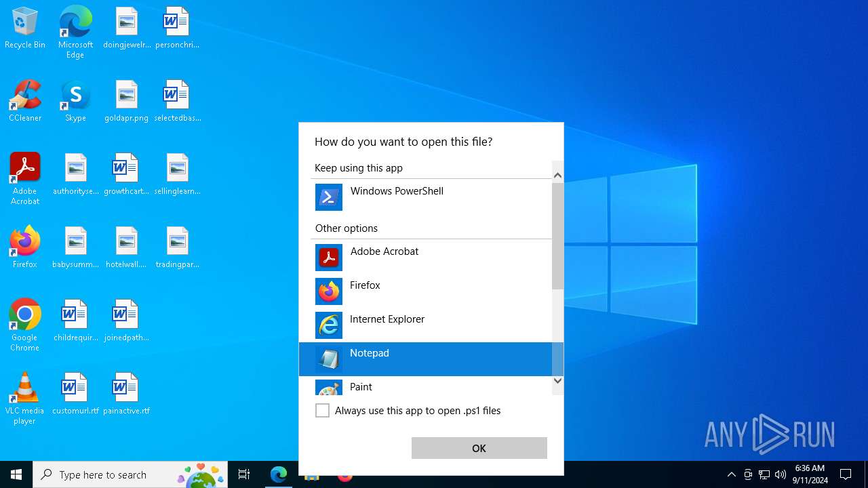Image resolution: width=868 pixels, height=488 pixels.
Task: Open the clock showing 6:36 AM
Action: coord(811,474)
